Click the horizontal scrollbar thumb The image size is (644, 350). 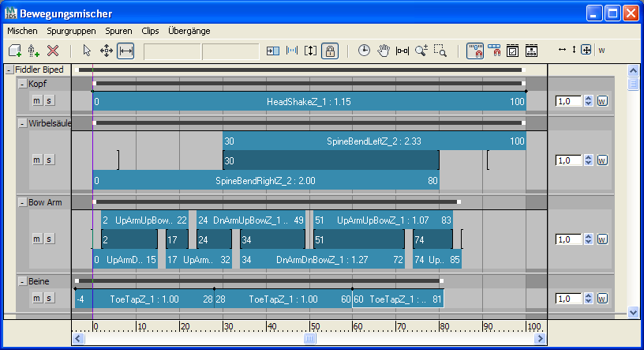[309, 338]
